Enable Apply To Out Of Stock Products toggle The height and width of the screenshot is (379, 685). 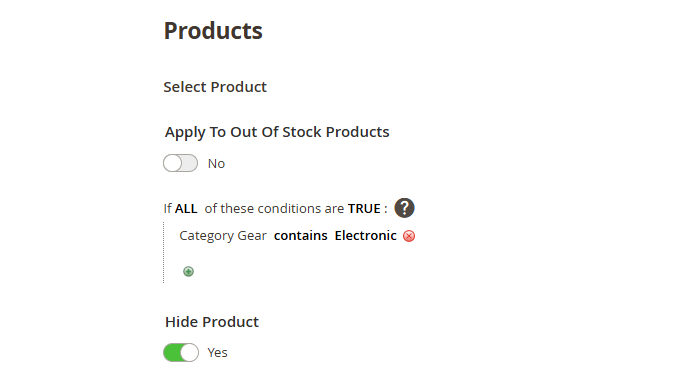(180, 163)
